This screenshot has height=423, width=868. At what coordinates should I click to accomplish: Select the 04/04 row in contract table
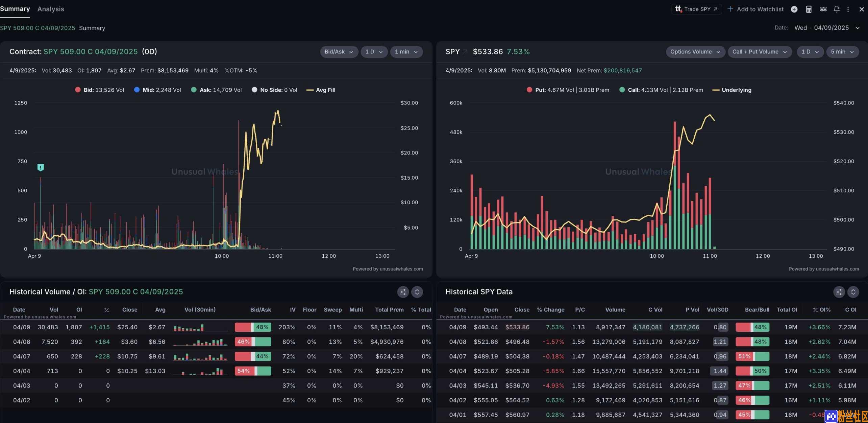pos(216,371)
